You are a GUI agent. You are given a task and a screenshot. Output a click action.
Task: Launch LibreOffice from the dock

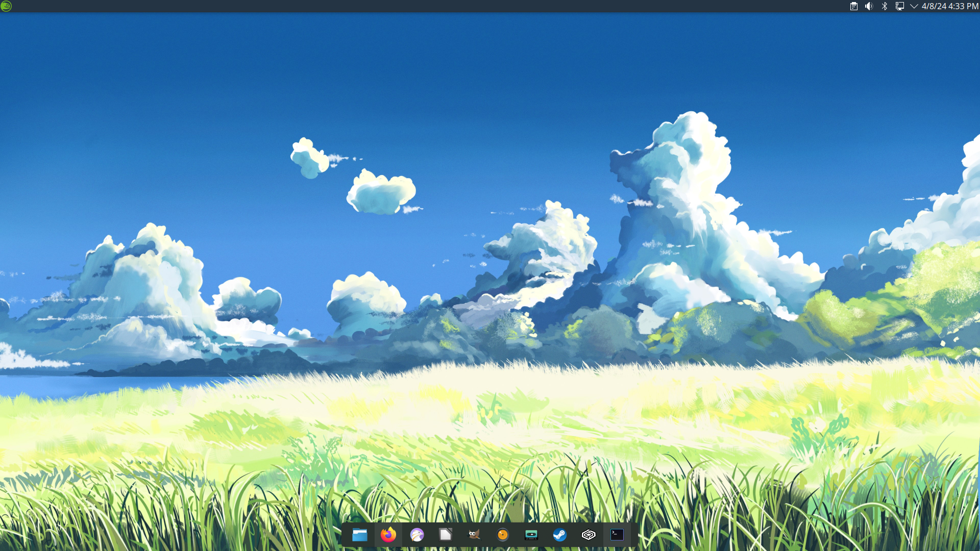pyautogui.click(x=446, y=535)
